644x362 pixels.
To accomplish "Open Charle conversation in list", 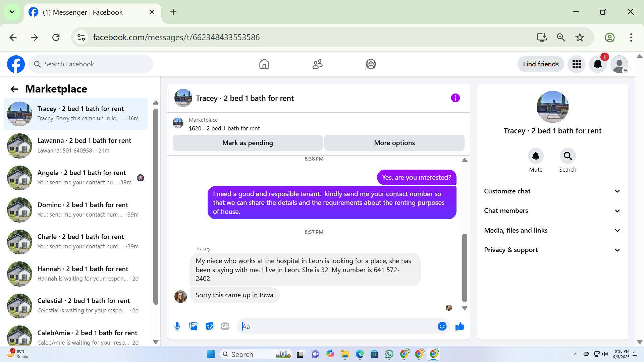I will tap(75, 242).
